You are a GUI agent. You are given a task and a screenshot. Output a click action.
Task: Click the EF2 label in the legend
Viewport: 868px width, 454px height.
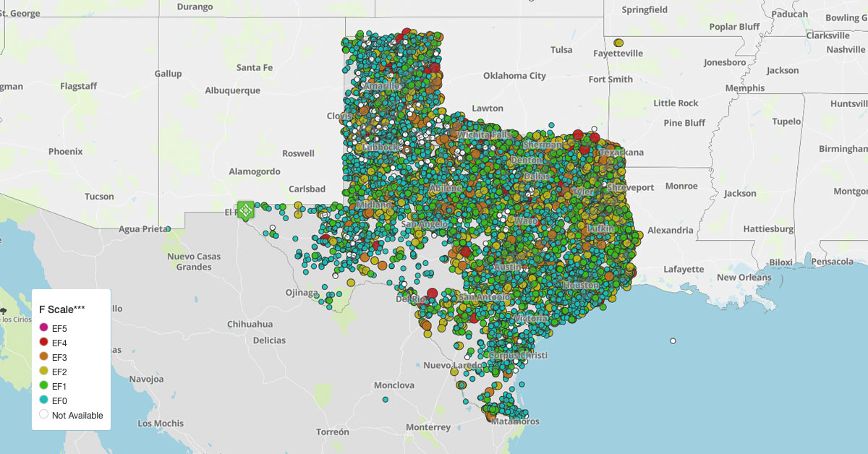click(x=58, y=371)
